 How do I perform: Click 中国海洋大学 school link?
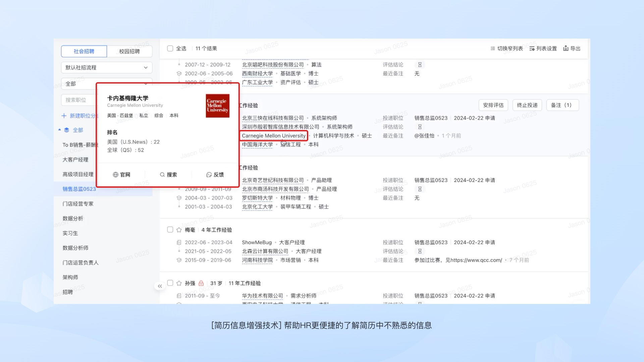coord(257,144)
